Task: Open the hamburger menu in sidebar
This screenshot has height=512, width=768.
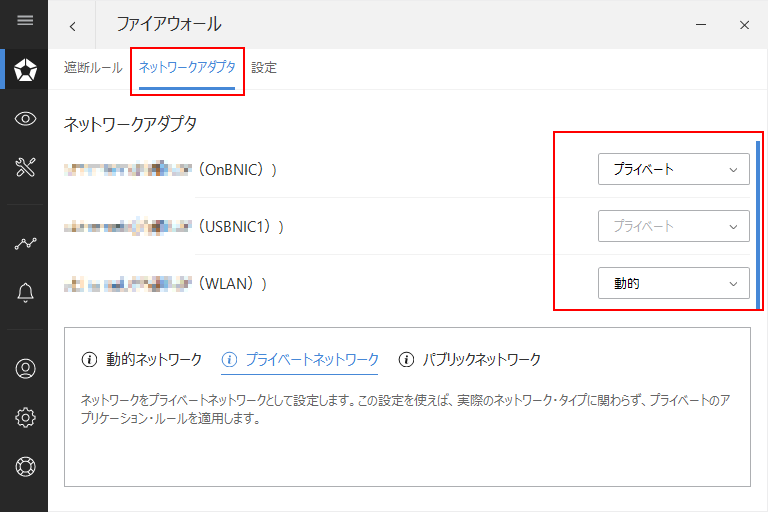Action: point(25,20)
